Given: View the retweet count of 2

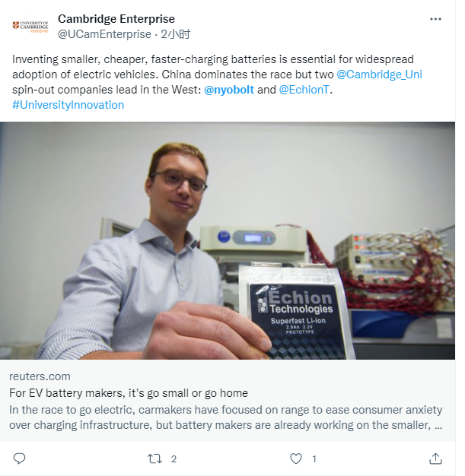Looking at the screenshot, I should coord(174,459).
